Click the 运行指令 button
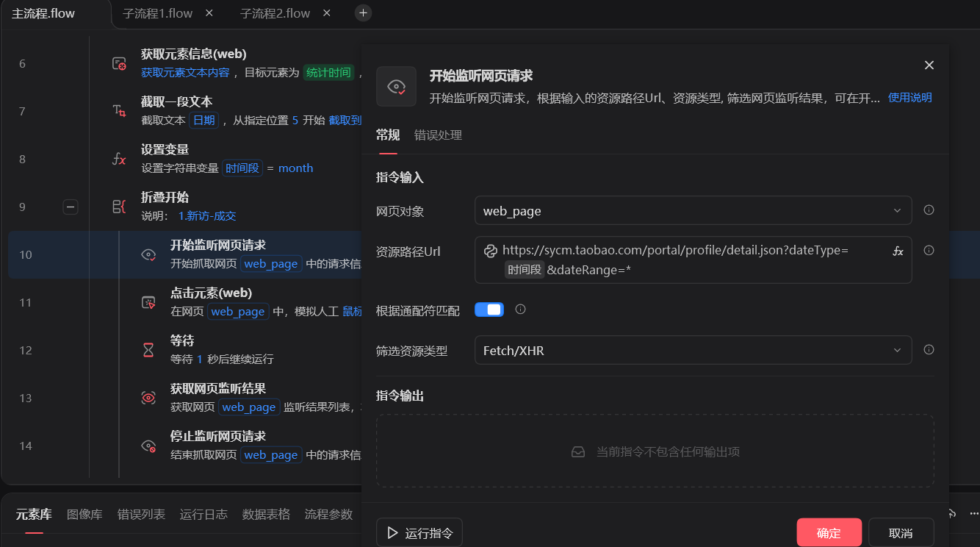The height and width of the screenshot is (547, 980). pos(419,533)
